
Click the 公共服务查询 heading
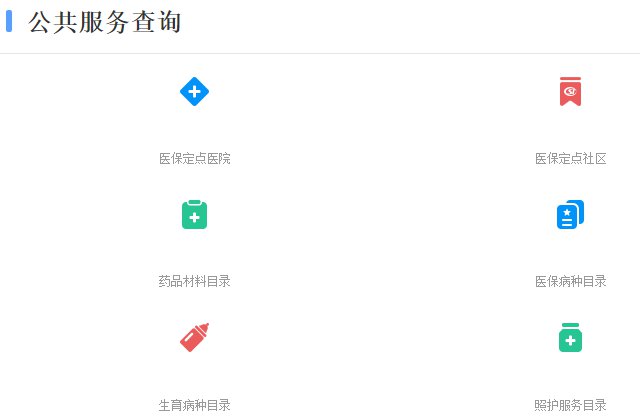pos(104,22)
